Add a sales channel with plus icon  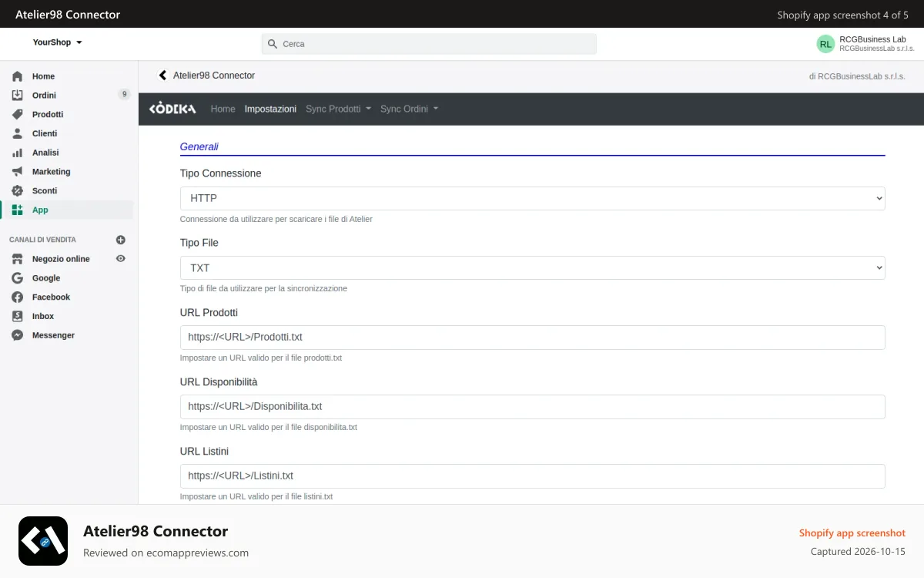120,240
